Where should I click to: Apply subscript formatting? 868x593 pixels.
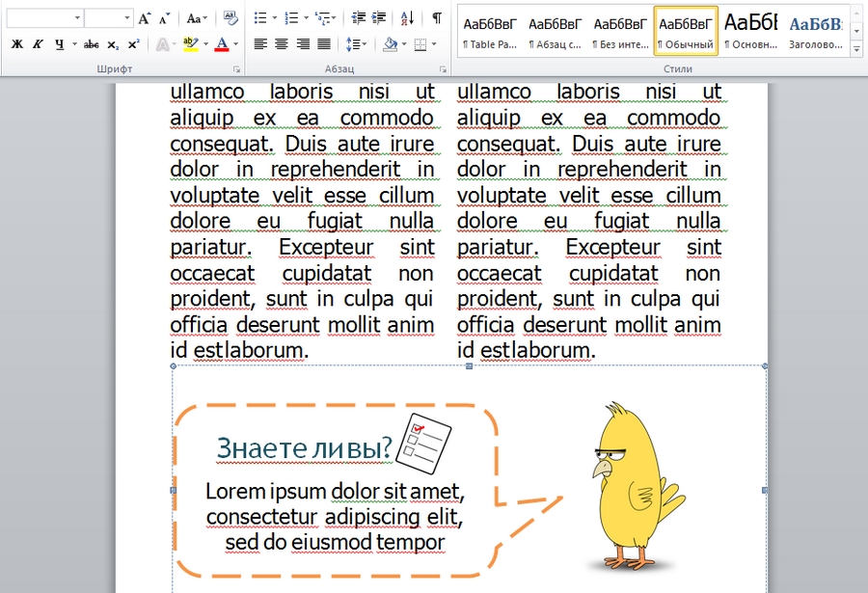coord(113,44)
